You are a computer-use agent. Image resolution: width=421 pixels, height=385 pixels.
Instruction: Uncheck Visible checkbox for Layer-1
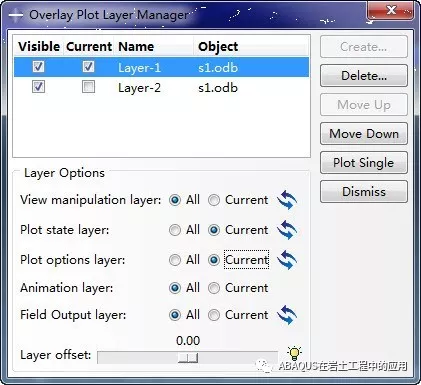tap(38, 67)
